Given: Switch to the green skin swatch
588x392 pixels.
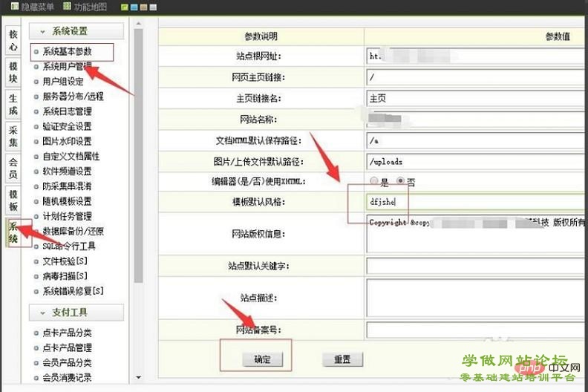Looking at the screenshot, I should 125,7.
